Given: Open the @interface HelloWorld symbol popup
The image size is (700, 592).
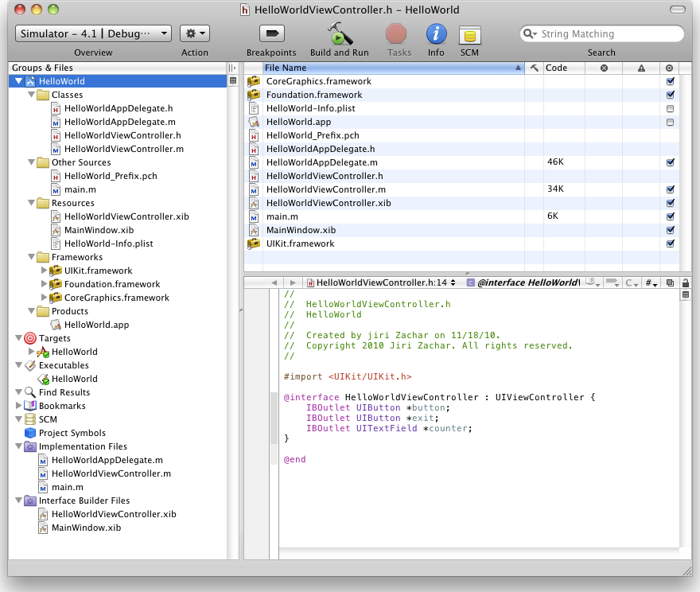Looking at the screenshot, I should (x=523, y=282).
